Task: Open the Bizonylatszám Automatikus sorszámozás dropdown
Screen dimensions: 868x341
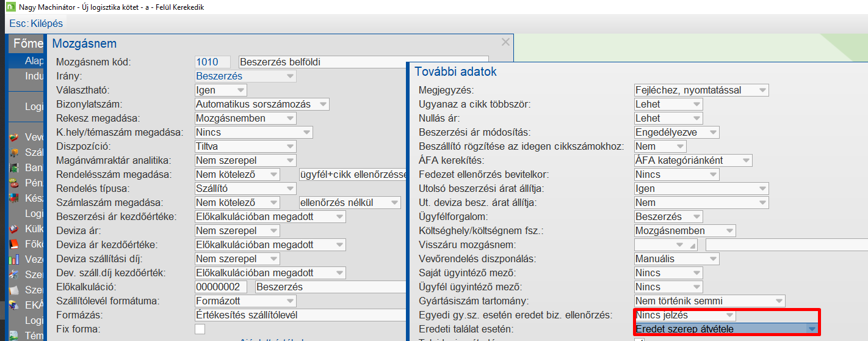Action: pos(262,104)
